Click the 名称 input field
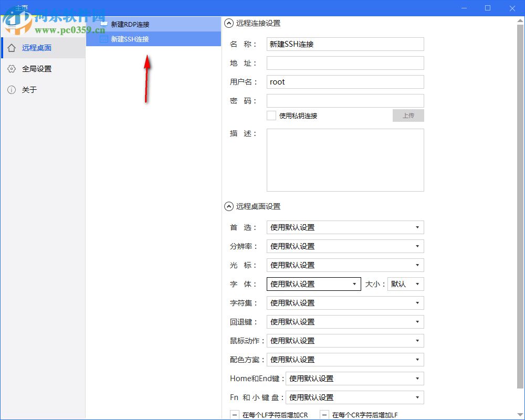This screenshot has width=525, height=420. [345, 44]
